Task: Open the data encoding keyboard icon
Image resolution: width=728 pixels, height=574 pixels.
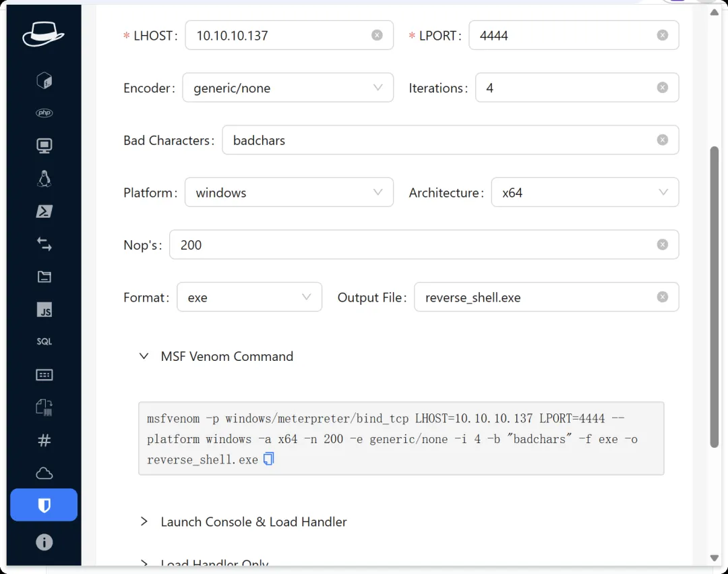Action: tap(44, 375)
